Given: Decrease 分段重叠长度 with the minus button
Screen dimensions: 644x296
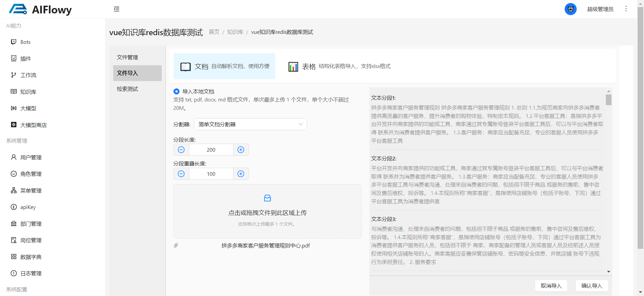Looking at the screenshot, I should pyautogui.click(x=181, y=174).
